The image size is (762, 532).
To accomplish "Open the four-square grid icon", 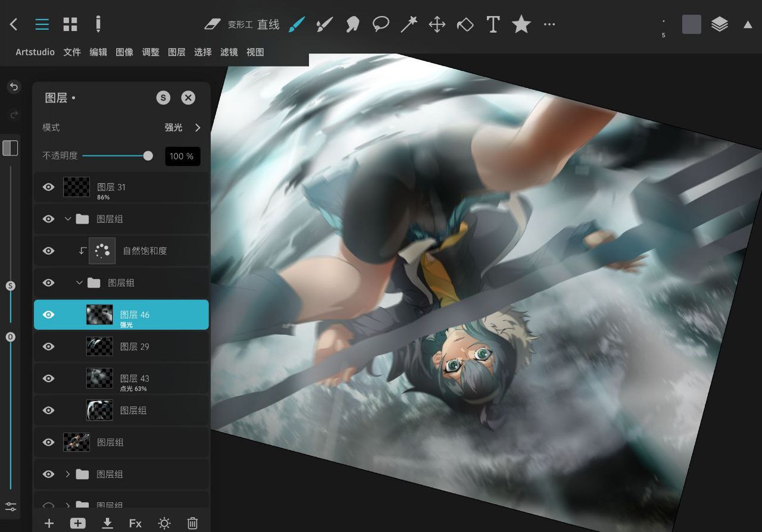I will [x=70, y=24].
